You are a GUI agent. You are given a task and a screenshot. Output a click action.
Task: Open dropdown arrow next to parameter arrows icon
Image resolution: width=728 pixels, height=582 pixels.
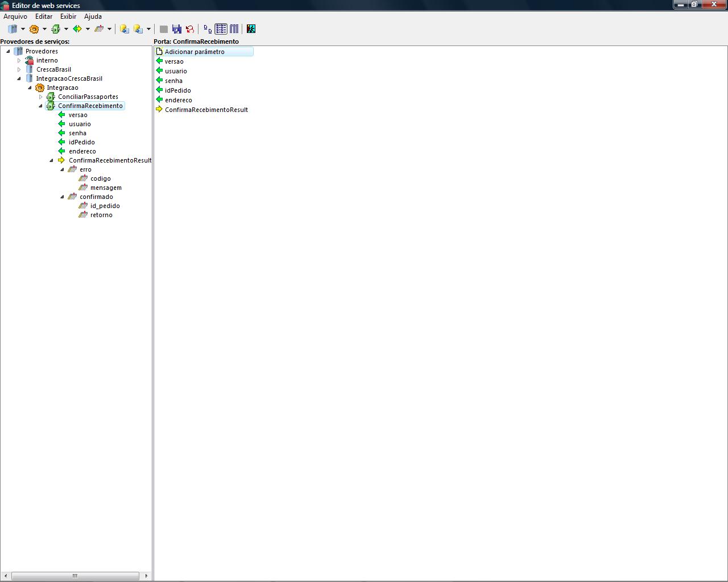[88, 29]
